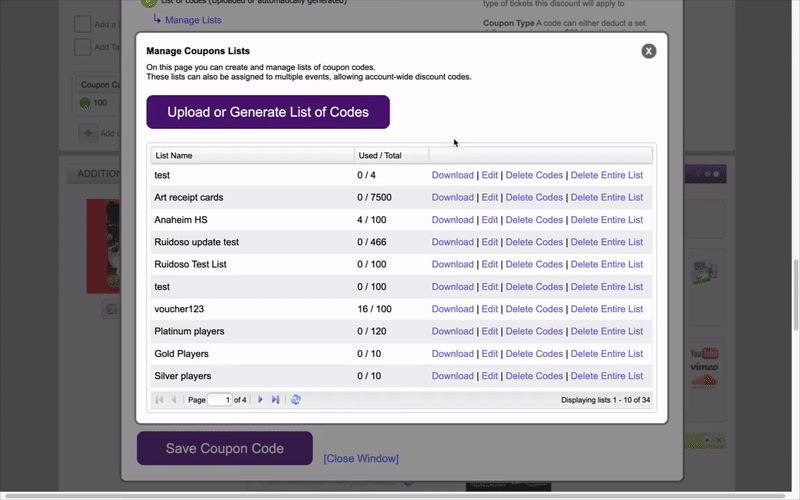Delete codes from Ruidoso Test List

coord(534,264)
